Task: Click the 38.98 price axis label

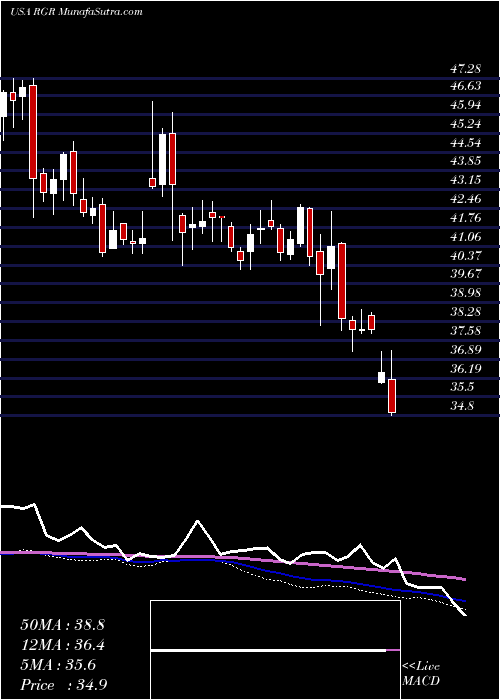Action: (x=465, y=293)
